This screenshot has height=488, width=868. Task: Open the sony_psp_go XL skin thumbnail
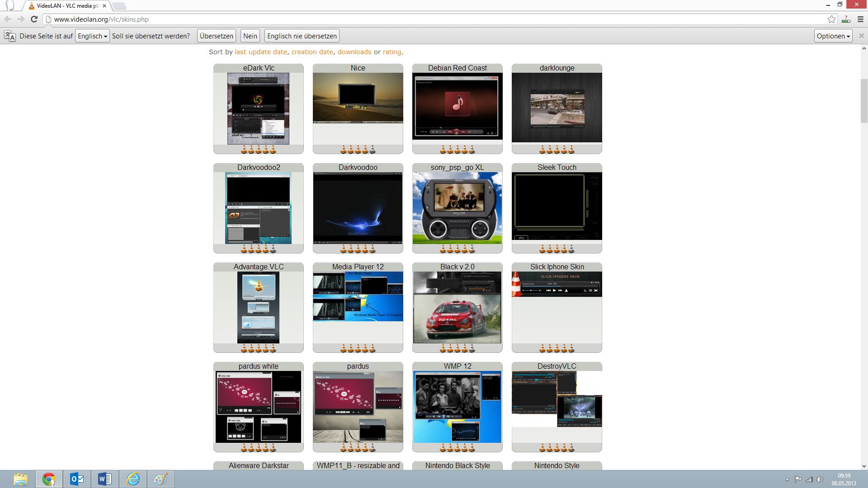click(457, 208)
